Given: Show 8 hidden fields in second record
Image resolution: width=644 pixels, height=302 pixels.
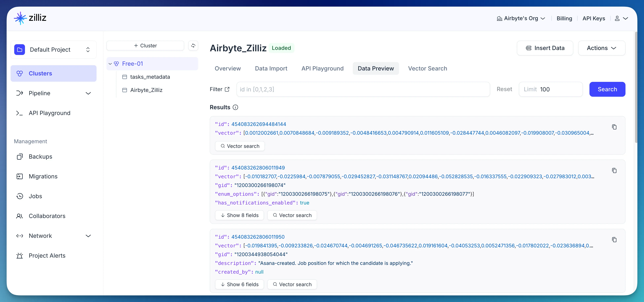Looking at the screenshot, I should (x=240, y=215).
